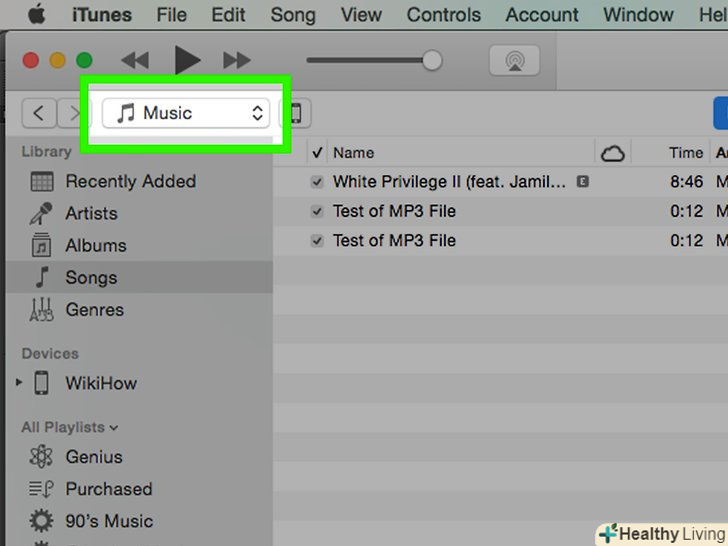This screenshot has height=546, width=728.
Task: Select Artists in the Library sidebar
Action: coord(91,214)
